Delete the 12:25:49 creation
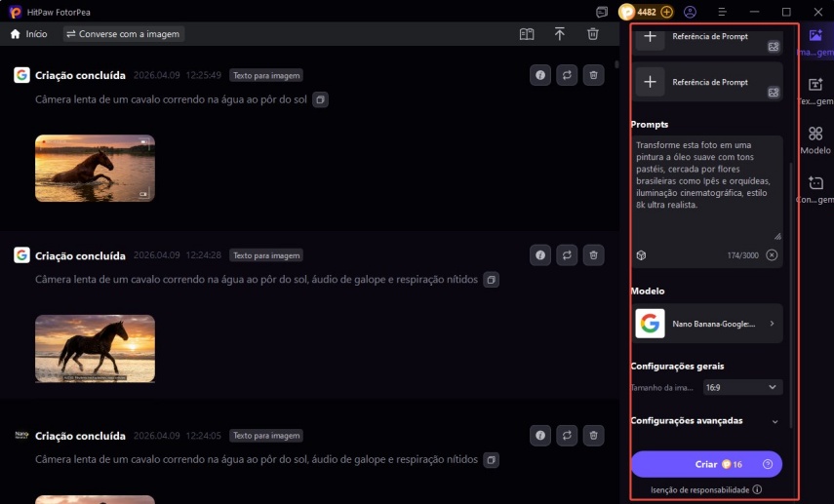834x504 pixels. point(594,75)
